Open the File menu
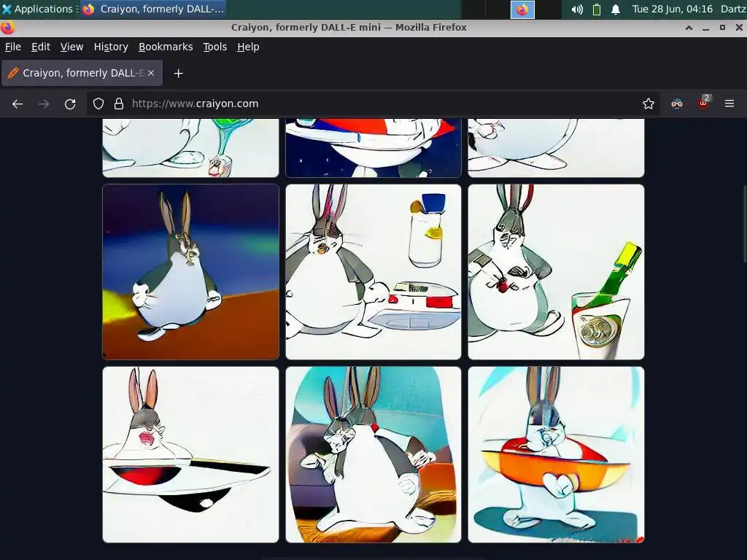 13,47
